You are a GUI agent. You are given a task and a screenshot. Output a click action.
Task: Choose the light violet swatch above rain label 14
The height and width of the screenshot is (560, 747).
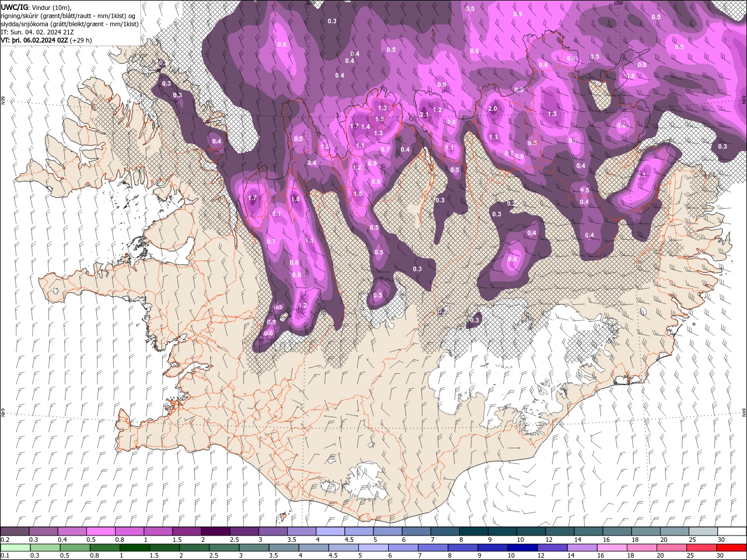click(582, 548)
